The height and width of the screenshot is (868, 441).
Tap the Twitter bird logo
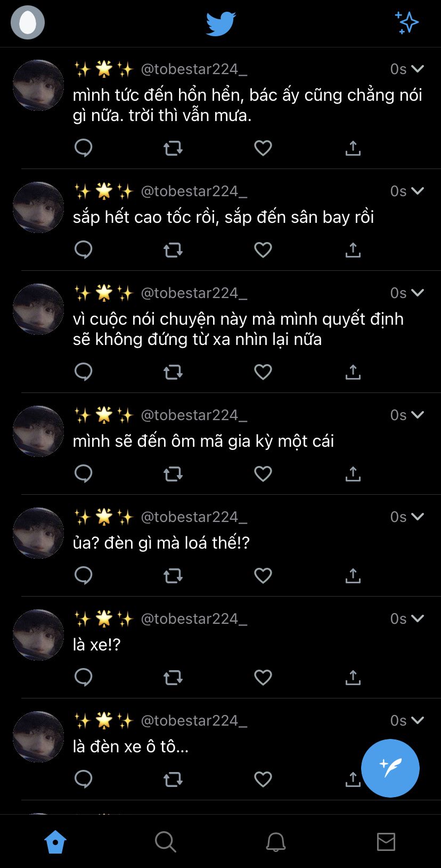coord(220,24)
